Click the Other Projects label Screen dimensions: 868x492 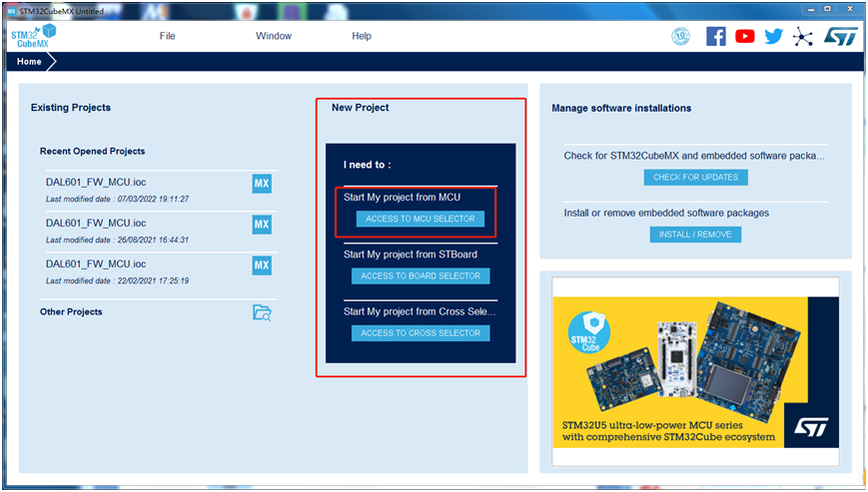(71, 311)
